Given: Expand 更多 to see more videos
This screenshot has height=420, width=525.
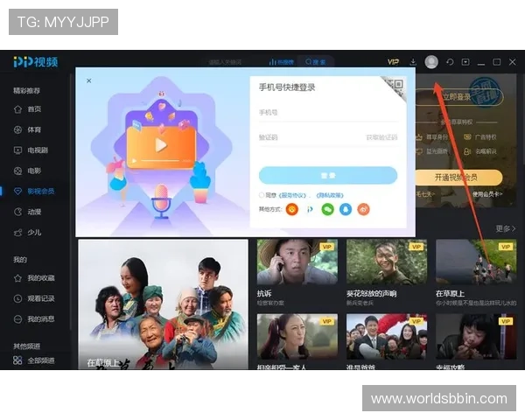Looking at the screenshot, I should 505,228.
